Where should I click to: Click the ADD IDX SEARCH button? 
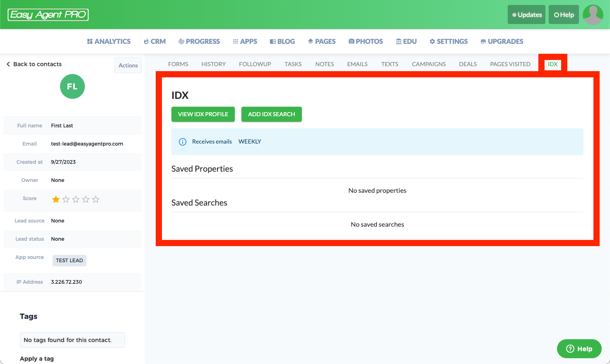(272, 114)
